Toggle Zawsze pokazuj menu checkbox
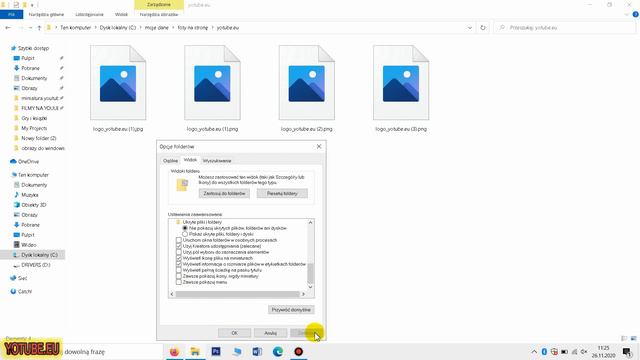This screenshot has height=360, width=640. [x=179, y=282]
